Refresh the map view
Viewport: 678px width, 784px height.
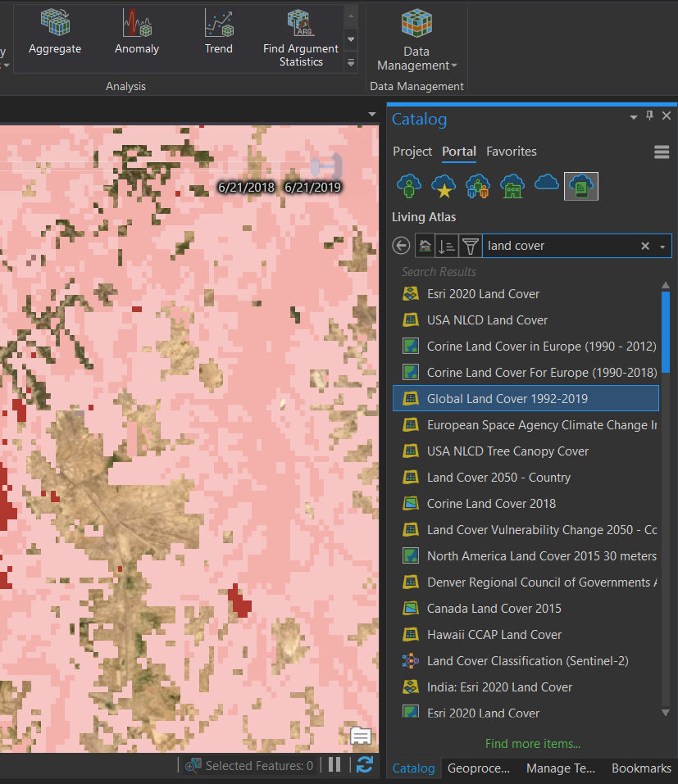click(364, 765)
